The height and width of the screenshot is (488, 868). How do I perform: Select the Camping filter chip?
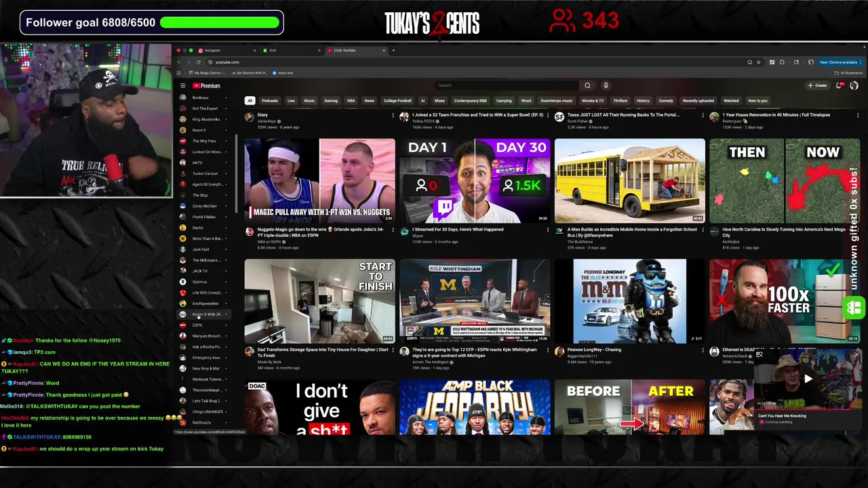[x=504, y=100]
